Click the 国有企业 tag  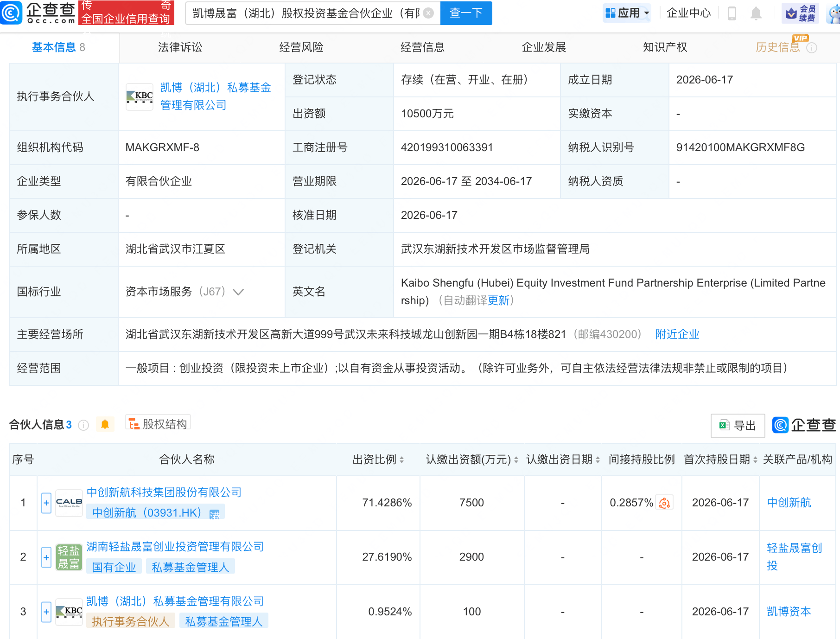click(x=114, y=567)
